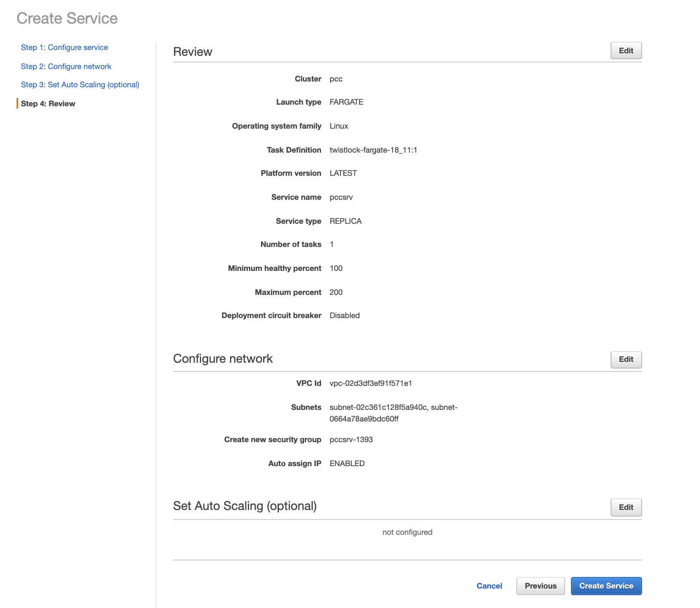The height and width of the screenshot is (608, 700).
Task: Click the Review section heading
Action: click(193, 51)
